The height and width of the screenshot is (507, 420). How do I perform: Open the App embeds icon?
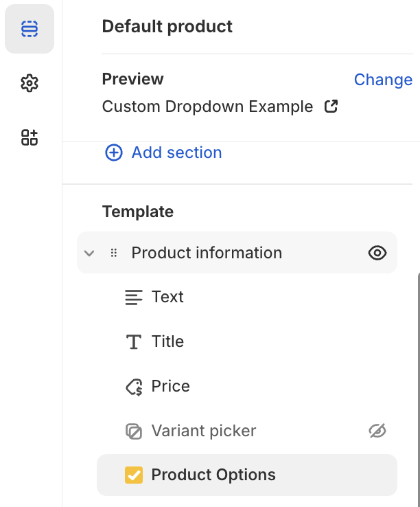tap(30, 137)
